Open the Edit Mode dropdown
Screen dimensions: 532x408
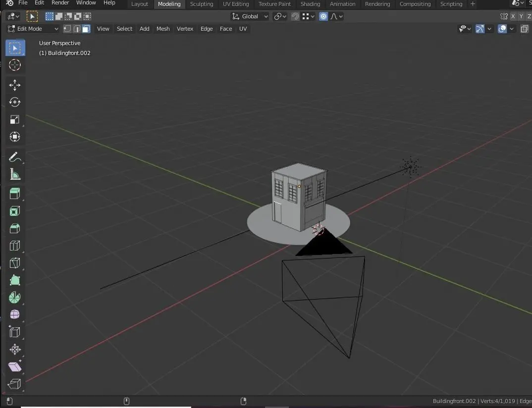point(33,29)
